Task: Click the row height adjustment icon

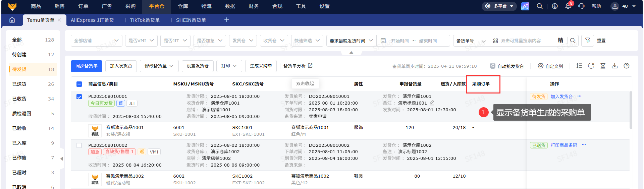Action: pos(579,66)
